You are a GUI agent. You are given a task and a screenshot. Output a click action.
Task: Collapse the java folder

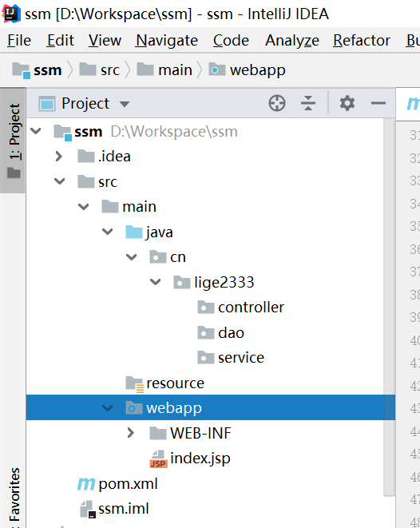coord(107,232)
